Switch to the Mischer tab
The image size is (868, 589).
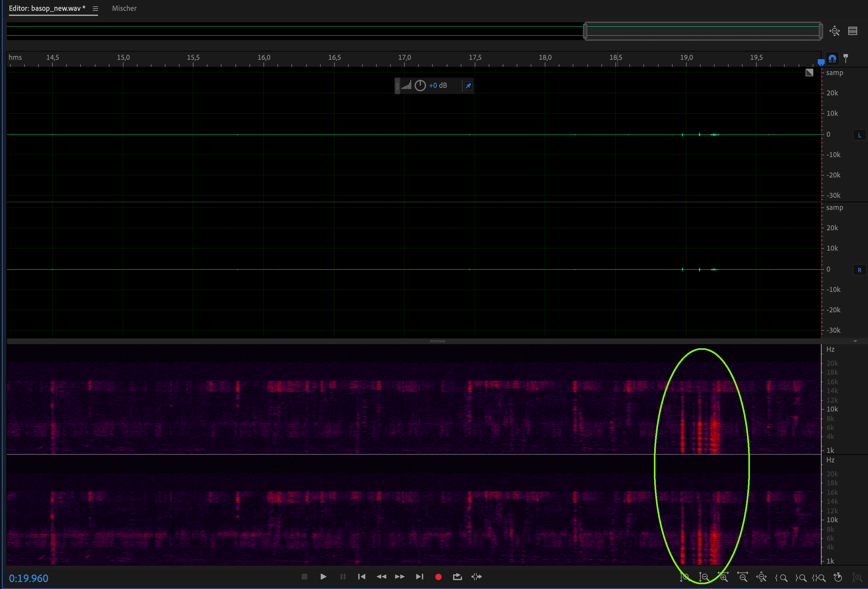coord(124,8)
